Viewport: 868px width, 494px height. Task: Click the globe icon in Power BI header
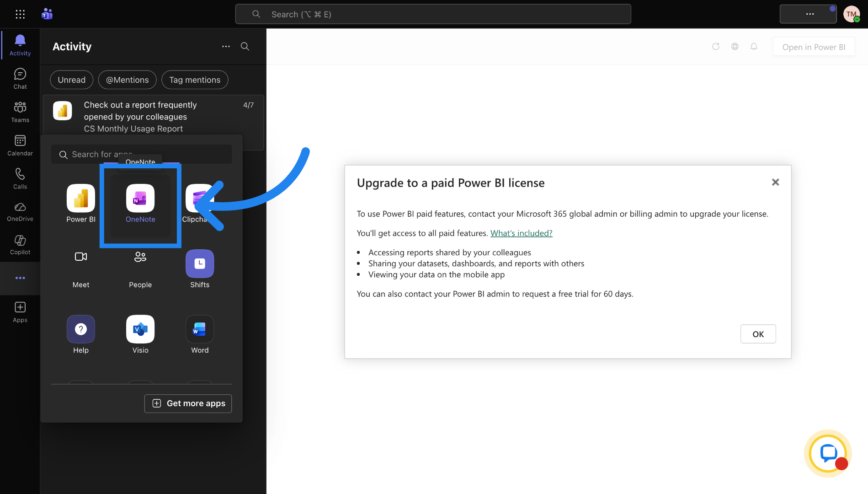[x=735, y=47]
